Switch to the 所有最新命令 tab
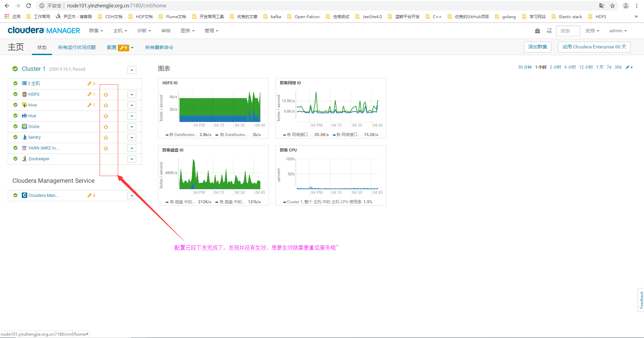Viewport: 644px width, 338px height. point(159,47)
